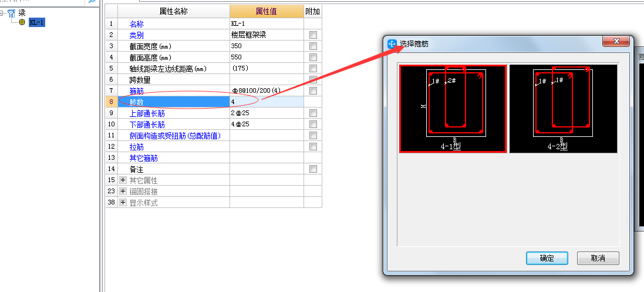
Task: Tick the 附加 checkbox for 截面高度
Action: pos(313,57)
